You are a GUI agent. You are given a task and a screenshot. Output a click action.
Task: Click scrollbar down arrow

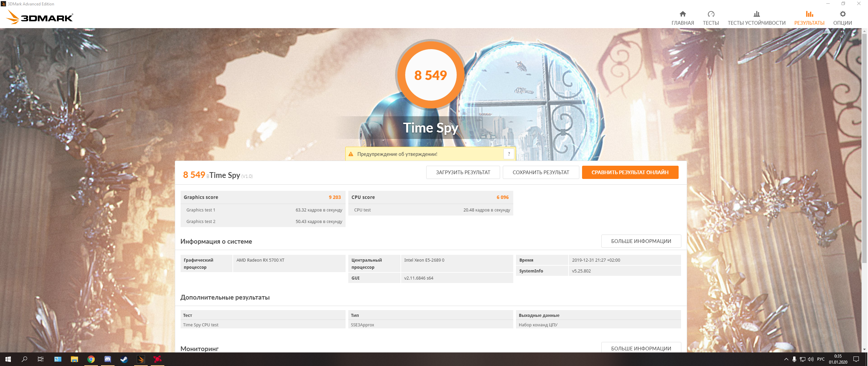(864, 349)
